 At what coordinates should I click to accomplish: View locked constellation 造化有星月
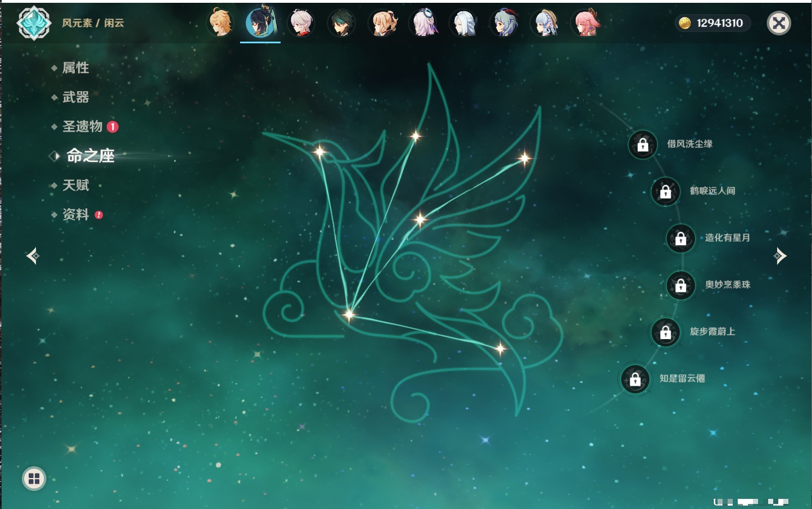pos(681,238)
